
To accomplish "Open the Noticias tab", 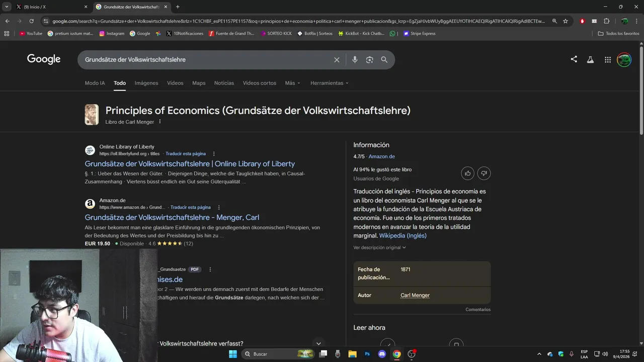I will click(x=224, y=83).
